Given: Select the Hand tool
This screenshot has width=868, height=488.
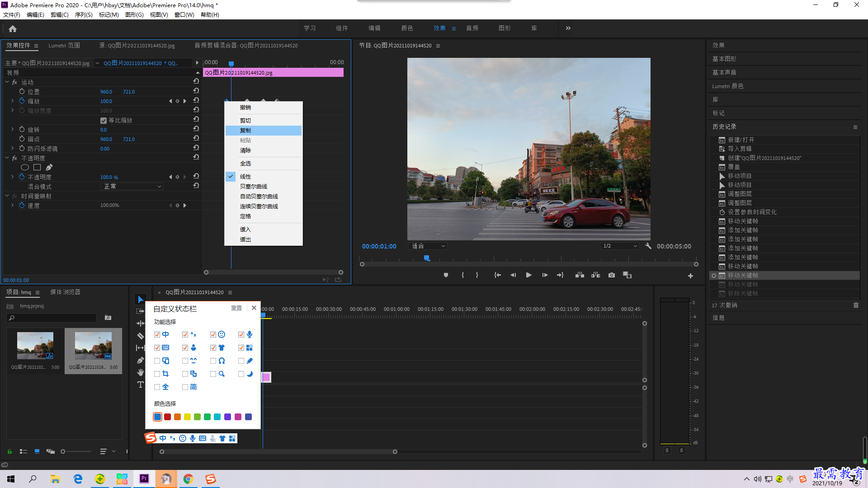Looking at the screenshot, I should [x=141, y=372].
